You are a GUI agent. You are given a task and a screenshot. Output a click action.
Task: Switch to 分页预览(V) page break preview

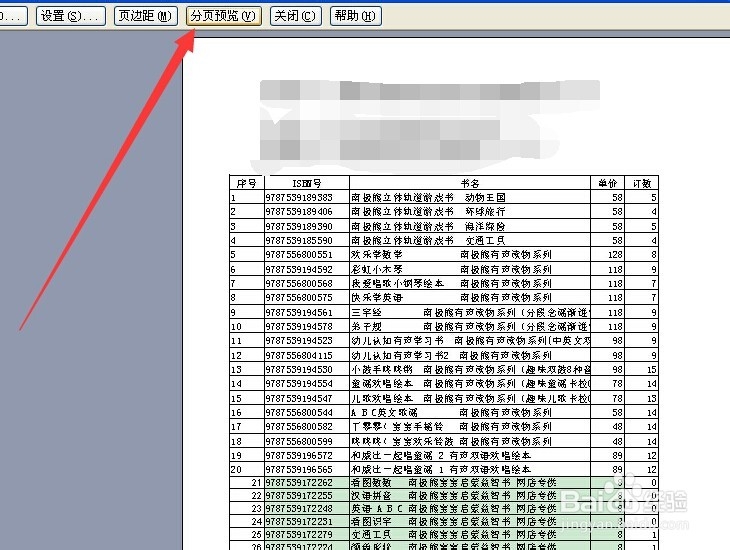pyautogui.click(x=223, y=16)
